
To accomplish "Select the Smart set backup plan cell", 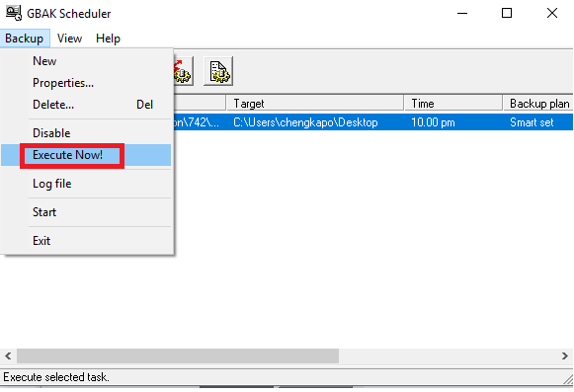I will pyautogui.click(x=532, y=122).
